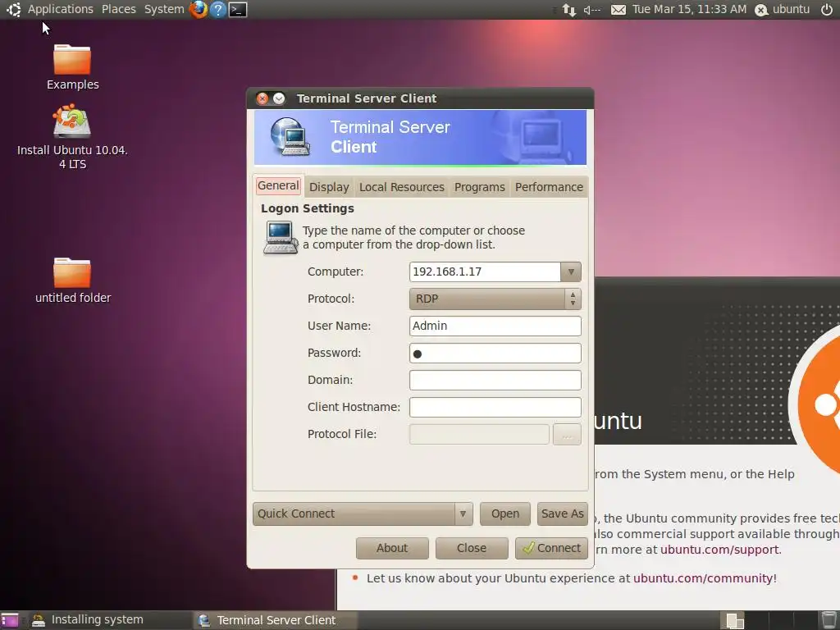Open the Protocol RDP selector

pyautogui.click(x=495, y=299)
